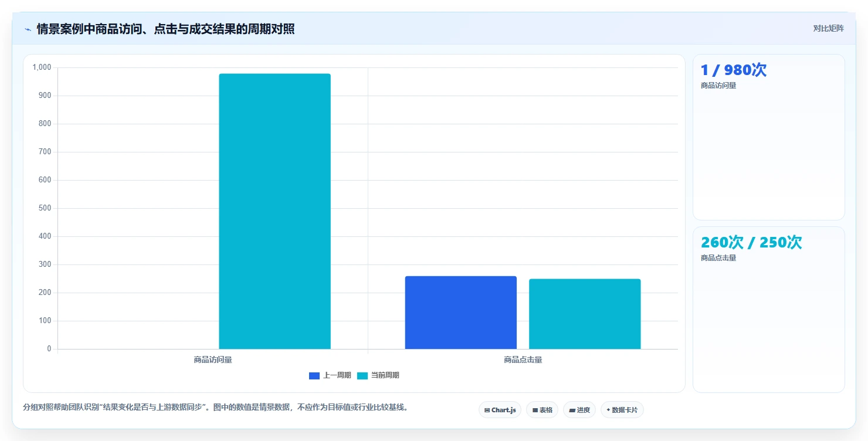Click the 1,000 y-axis tick label
Viewport: 868px width, 441px height.
pyautogui.click(x=42, y=67)
